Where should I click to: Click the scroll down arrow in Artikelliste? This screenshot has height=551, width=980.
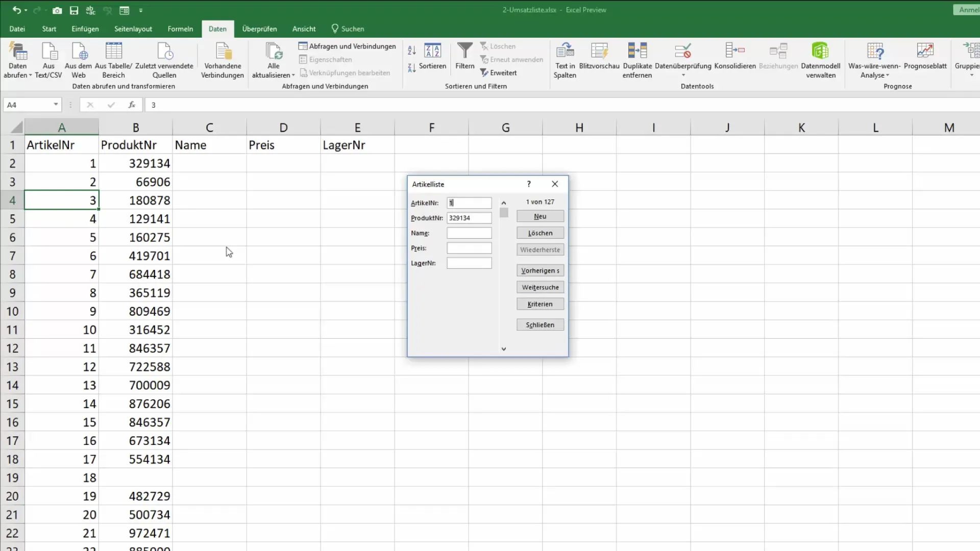pyautogui.click(x=504, y=349)
